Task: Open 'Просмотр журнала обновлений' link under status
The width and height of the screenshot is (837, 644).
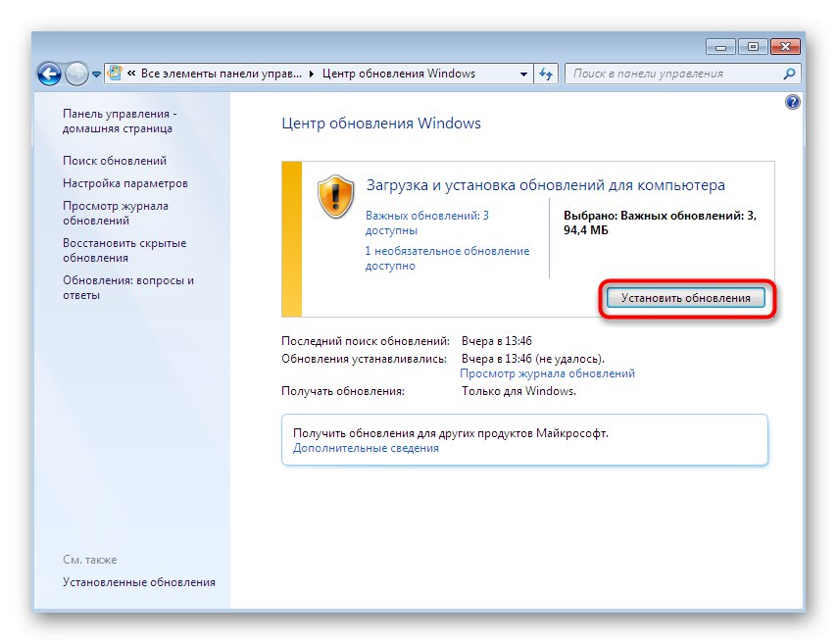Action: pos(548,373)
